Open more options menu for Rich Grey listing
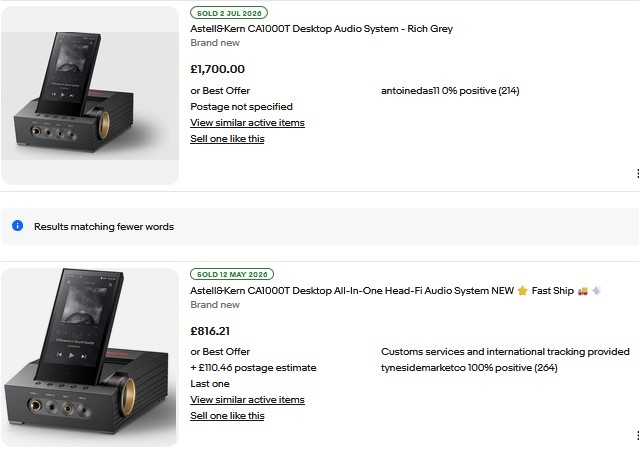639x451 pixels. click(x=637, y=174)
